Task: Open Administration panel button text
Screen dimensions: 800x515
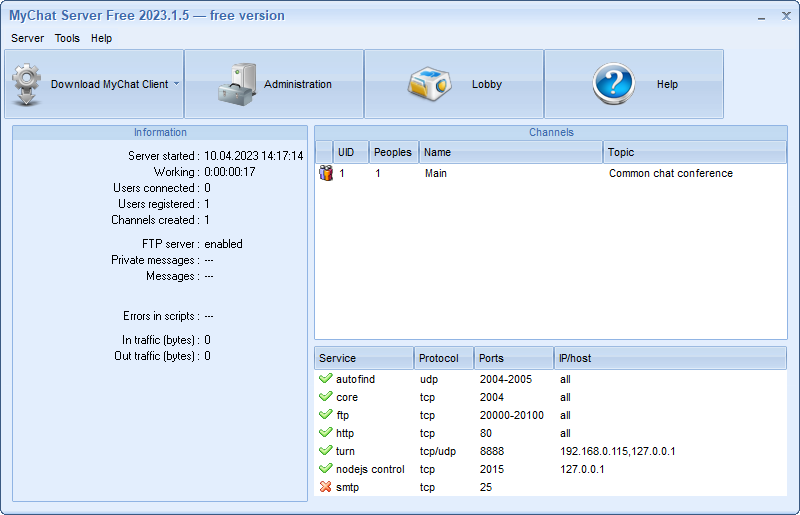Action: [297, 84]
